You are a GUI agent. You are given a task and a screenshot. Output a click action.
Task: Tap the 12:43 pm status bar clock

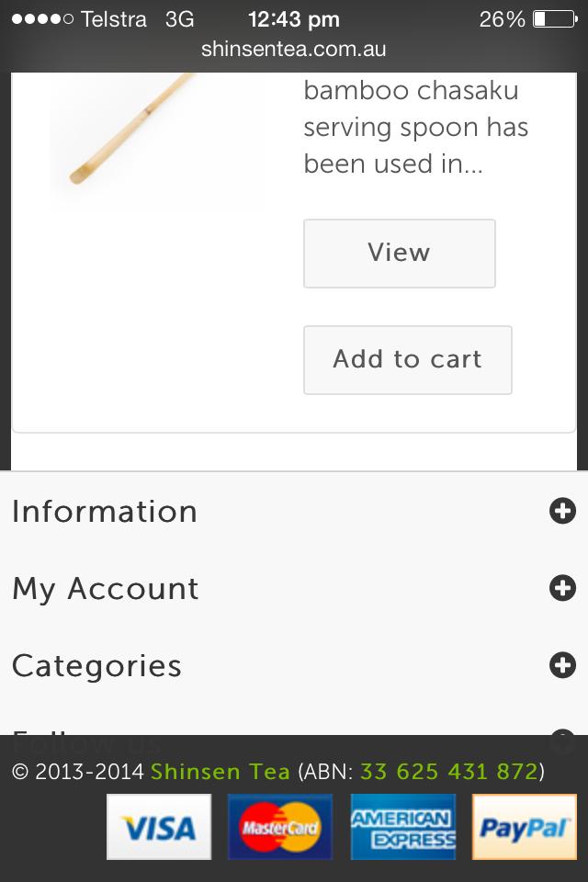click(294, 19)
